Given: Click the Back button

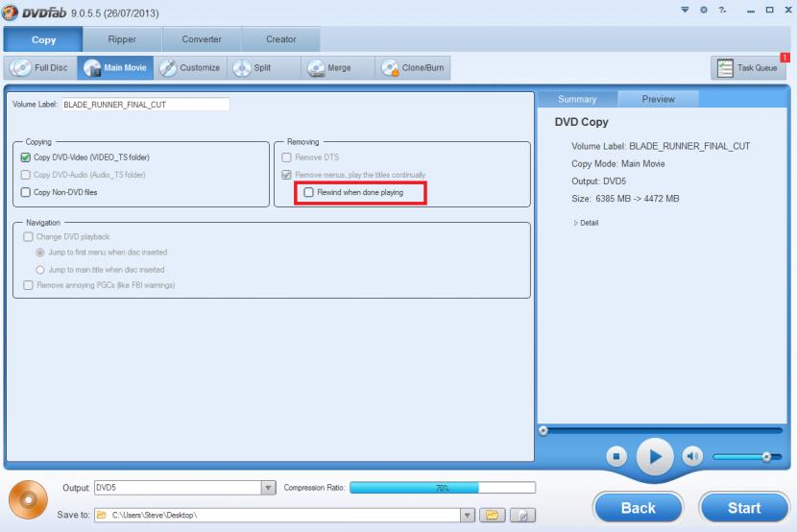Looking at the screenshot, I should [x=639, y=508].
